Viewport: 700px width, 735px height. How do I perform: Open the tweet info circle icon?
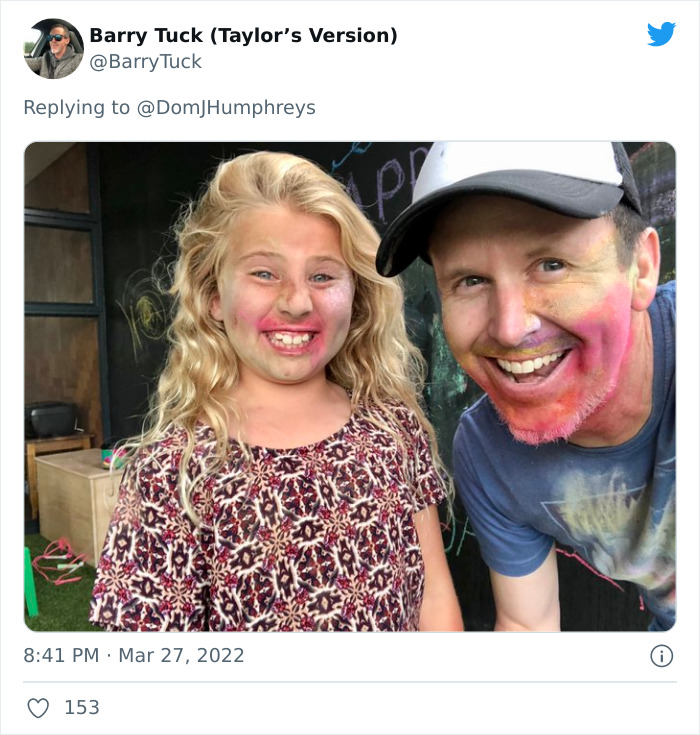tap(661, 656)
